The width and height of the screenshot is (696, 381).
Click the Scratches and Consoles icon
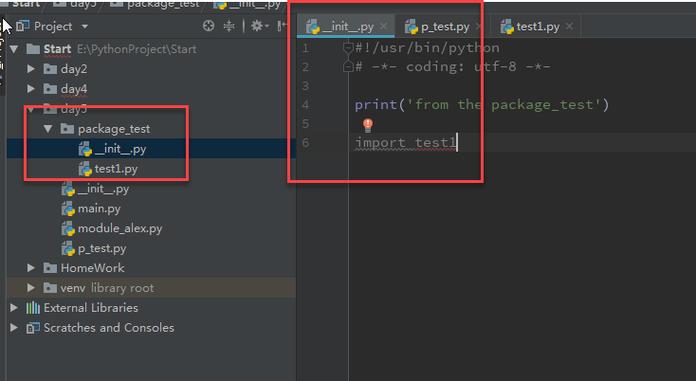33,328
